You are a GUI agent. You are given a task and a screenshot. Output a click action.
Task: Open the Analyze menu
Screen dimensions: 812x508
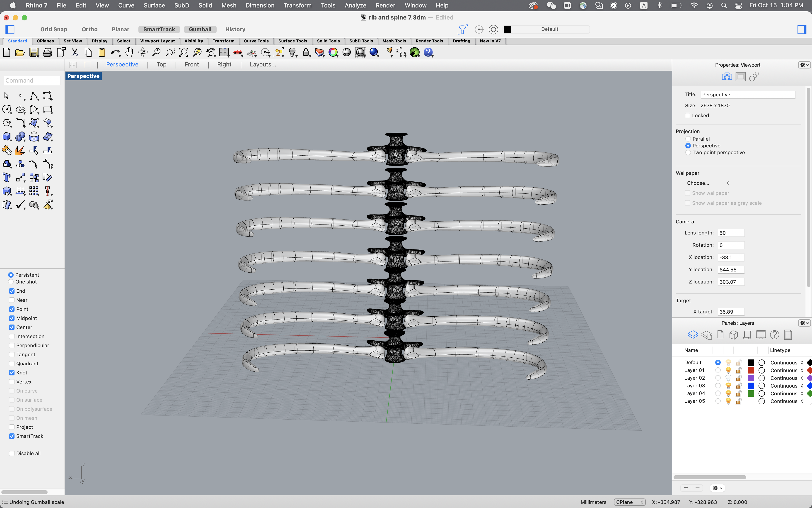[355, 5]
